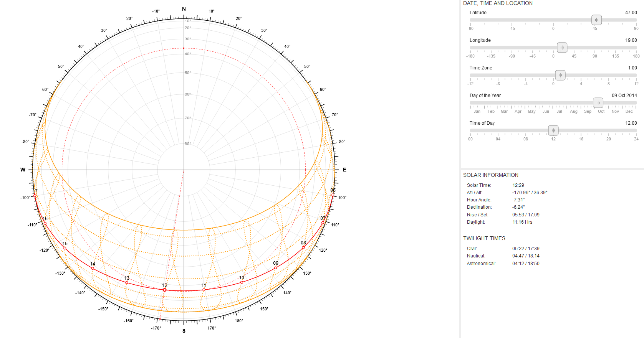Select the 09 hour marker on sun path
The height and width of the screenshot is (338, 644).
276,268
